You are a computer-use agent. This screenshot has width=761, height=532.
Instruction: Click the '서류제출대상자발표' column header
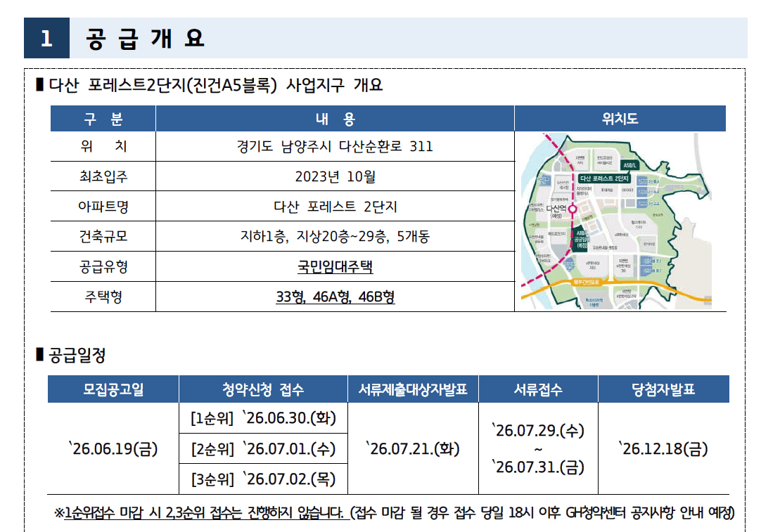(x=413, y=389)
